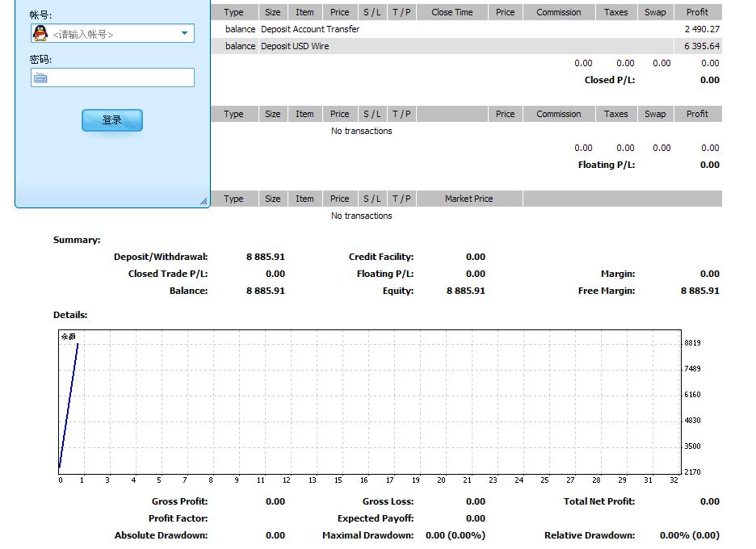Click the 余额 legend label in the chart
The image size is (756, 549).
[68, 337]
